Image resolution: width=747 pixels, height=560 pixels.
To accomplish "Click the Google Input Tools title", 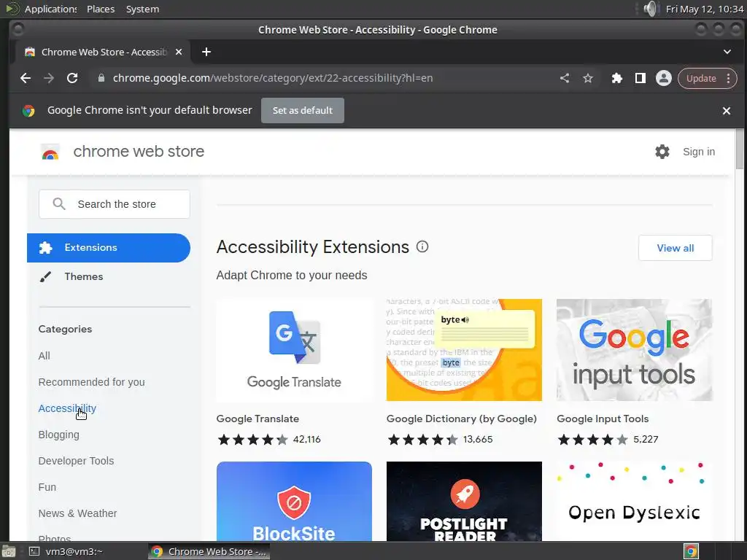I will click(x=603, y=419).
